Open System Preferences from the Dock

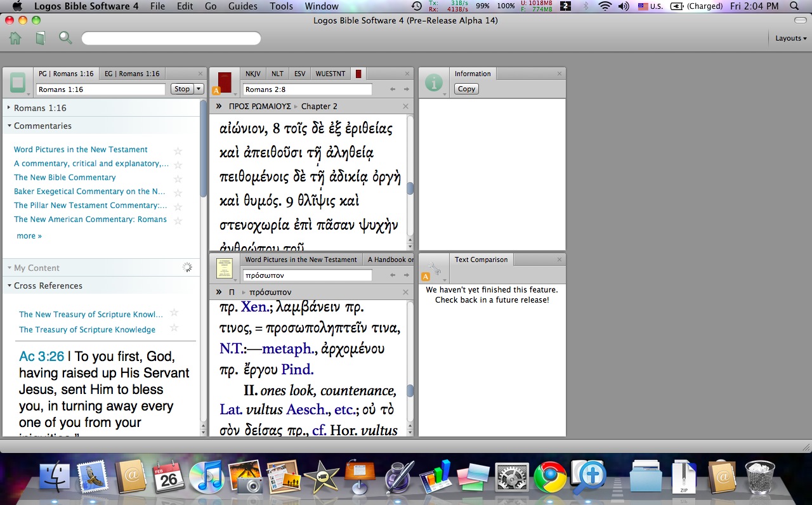pyautogui.click(x=511, y=477)
